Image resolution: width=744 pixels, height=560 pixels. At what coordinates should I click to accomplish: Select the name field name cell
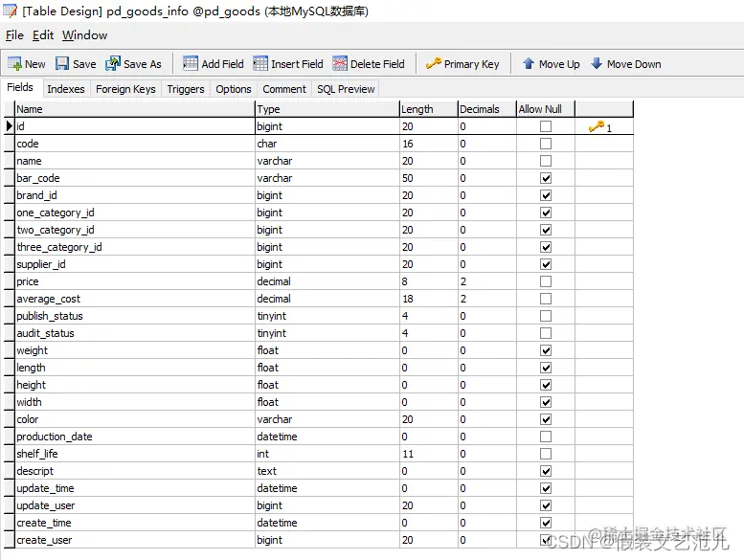tap(135, 161)
